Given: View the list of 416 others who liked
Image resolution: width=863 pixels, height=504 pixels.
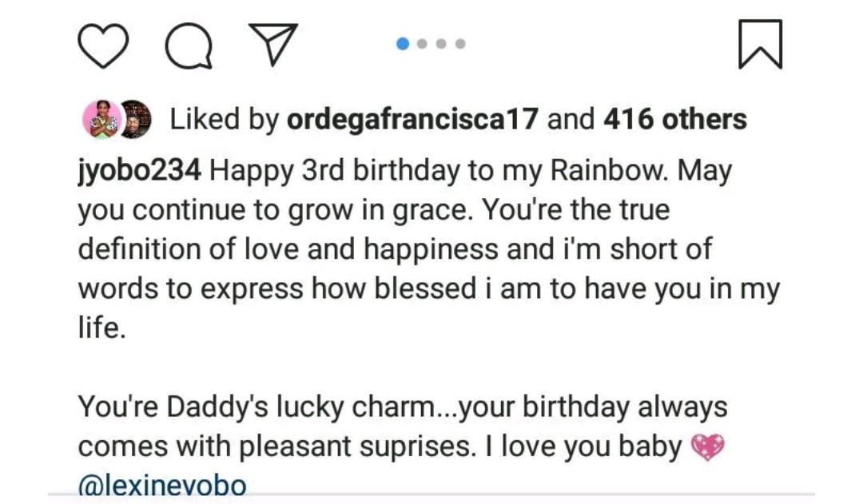Looking at the screenshot, I should click(675, 120).
